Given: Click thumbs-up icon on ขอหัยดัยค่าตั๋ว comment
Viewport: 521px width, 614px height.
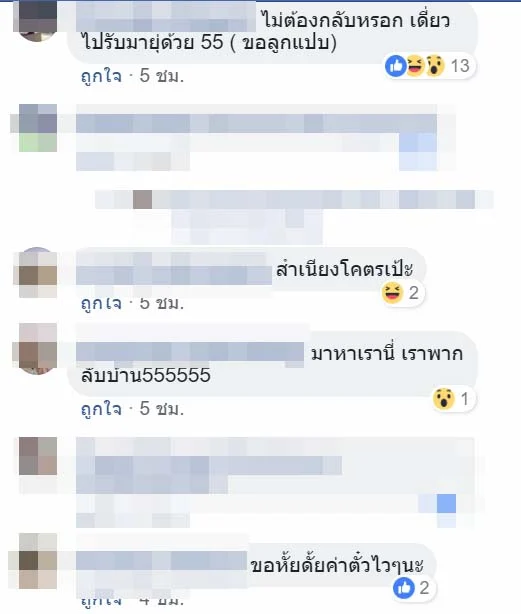Looking at the screenshot, I should point(404,588).
